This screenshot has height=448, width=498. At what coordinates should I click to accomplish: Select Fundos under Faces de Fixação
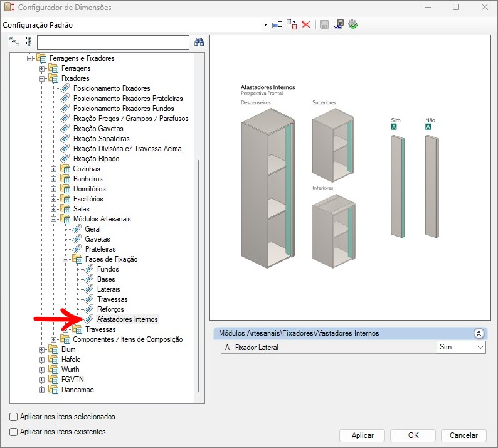point(108,269)
